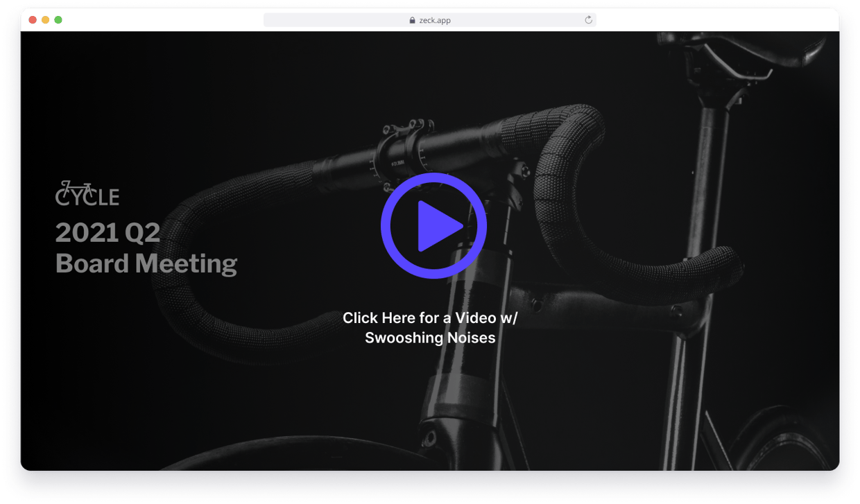This screenshot has width=860, height=504.
Task: Reload the page using the refresh icon
Action: pyautogui.click(x=588, y=20)
